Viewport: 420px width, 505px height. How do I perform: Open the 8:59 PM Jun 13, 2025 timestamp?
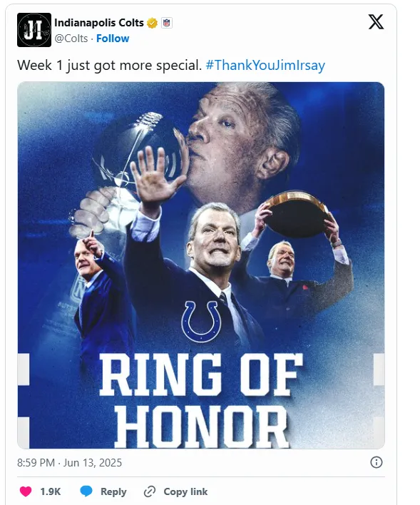(70, 463)
